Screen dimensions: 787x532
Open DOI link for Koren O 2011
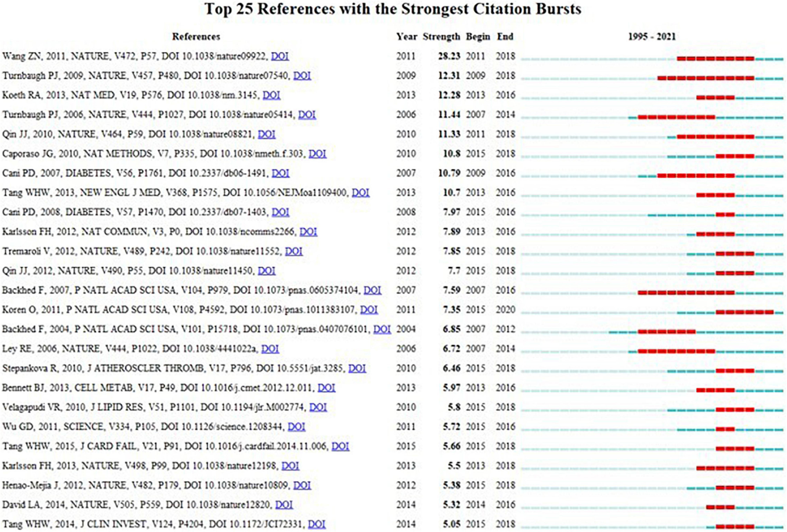(x=369, y=310)
